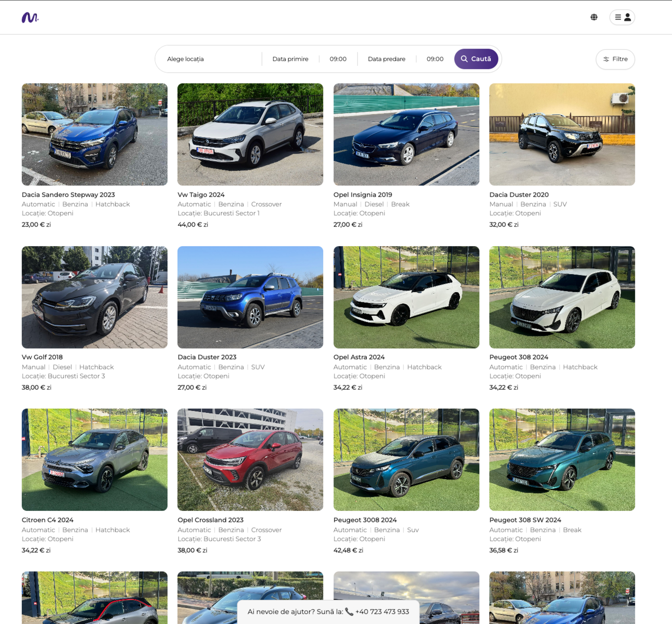The width and height of the screenshot is (672, 624).
Task: Click the Dacia Duster 2020 title
Action: click(x=519, y=195)
